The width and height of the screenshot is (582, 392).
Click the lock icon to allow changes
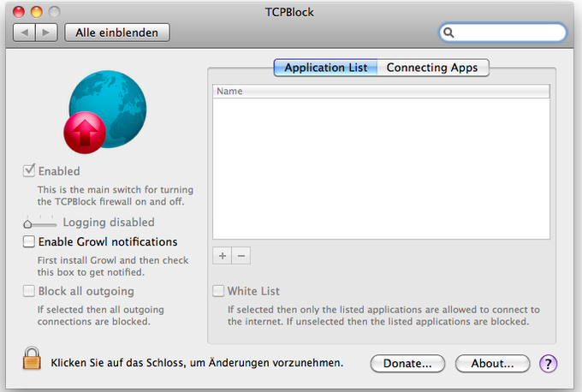[x=32, y=359]
